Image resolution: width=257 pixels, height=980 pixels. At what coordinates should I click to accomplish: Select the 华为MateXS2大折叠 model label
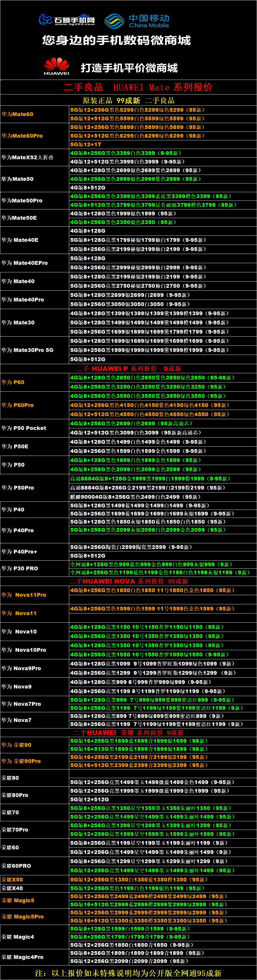(27, 158)
